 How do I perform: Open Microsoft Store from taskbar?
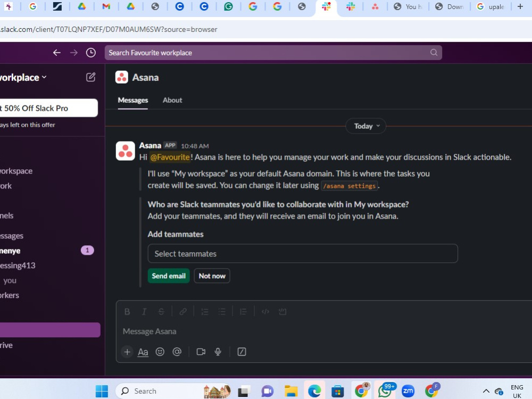point(338,391)
